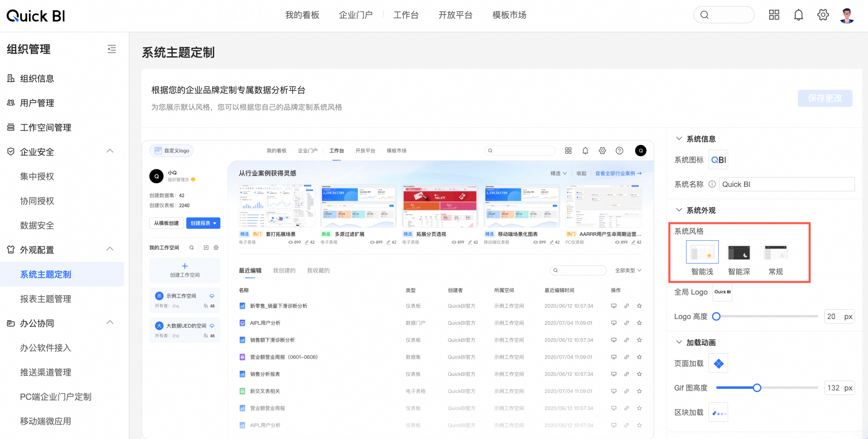This screenshot has height=439, width=868.
Task: Click the Gif 图高度 value field showing 132
Action: pos(839,388)
